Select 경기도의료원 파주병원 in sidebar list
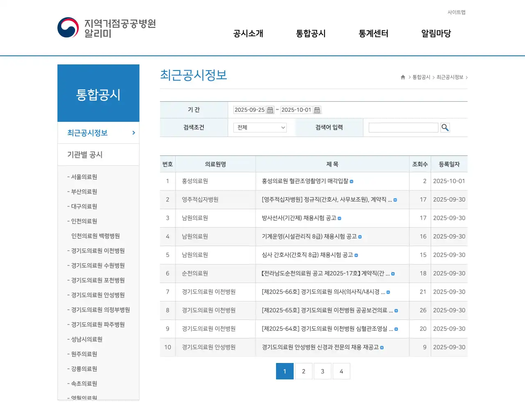Viewport: 525px width, 420px height. click(98, 324)
